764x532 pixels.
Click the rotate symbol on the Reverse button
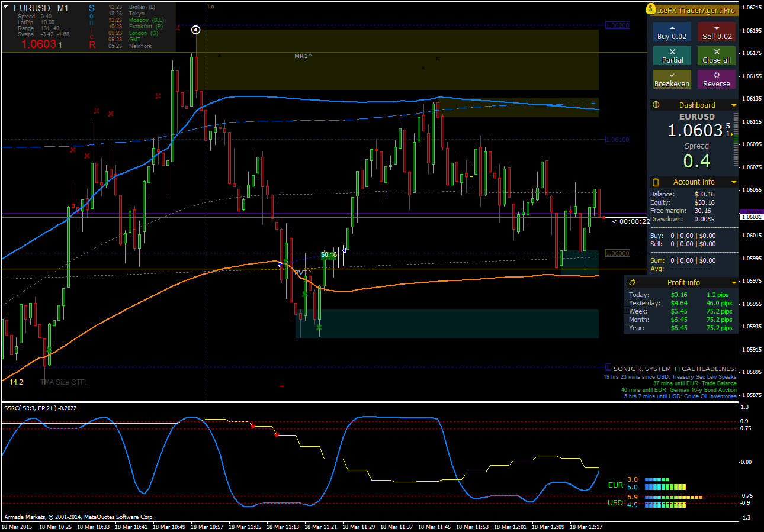717,75
